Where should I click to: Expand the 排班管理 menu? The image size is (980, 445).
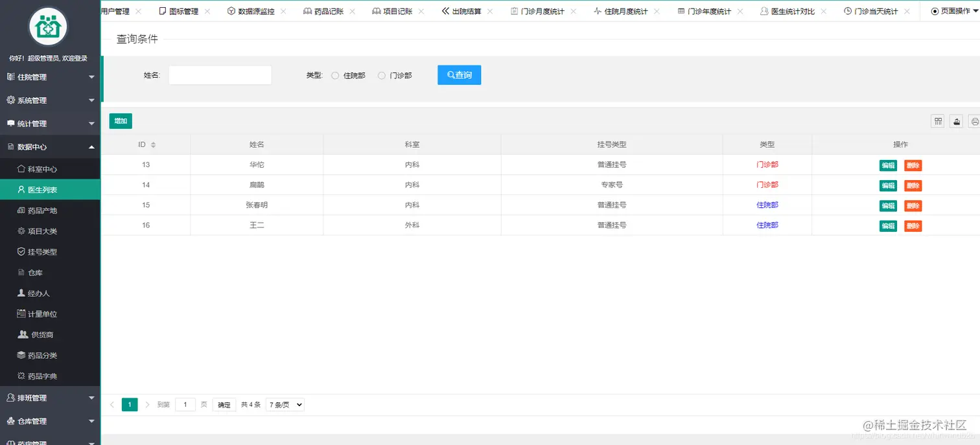tap(50, 398)
